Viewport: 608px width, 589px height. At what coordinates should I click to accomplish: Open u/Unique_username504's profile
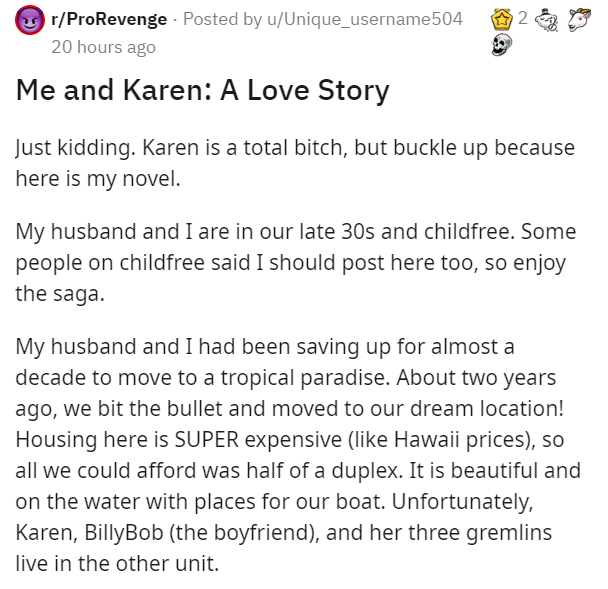365,19
